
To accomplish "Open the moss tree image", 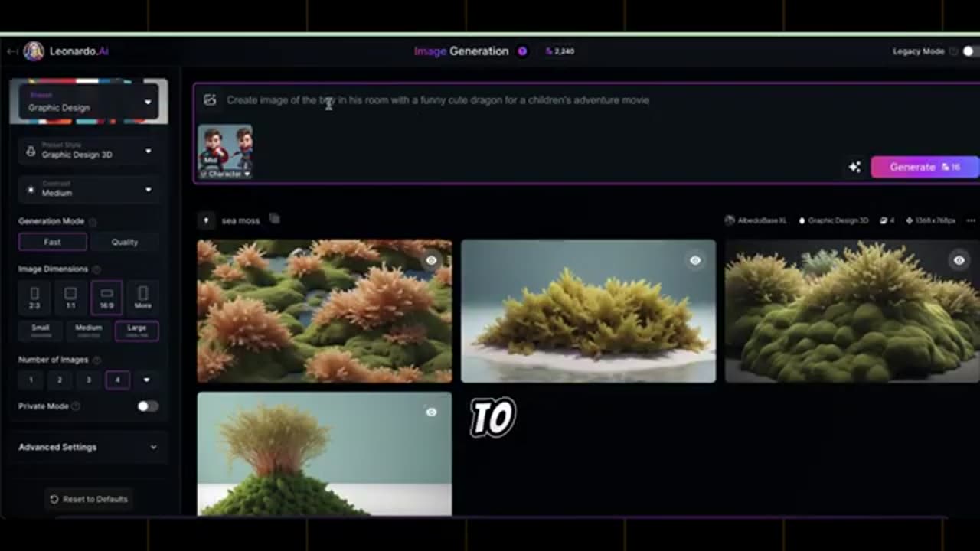I will [x=325, y=454].
